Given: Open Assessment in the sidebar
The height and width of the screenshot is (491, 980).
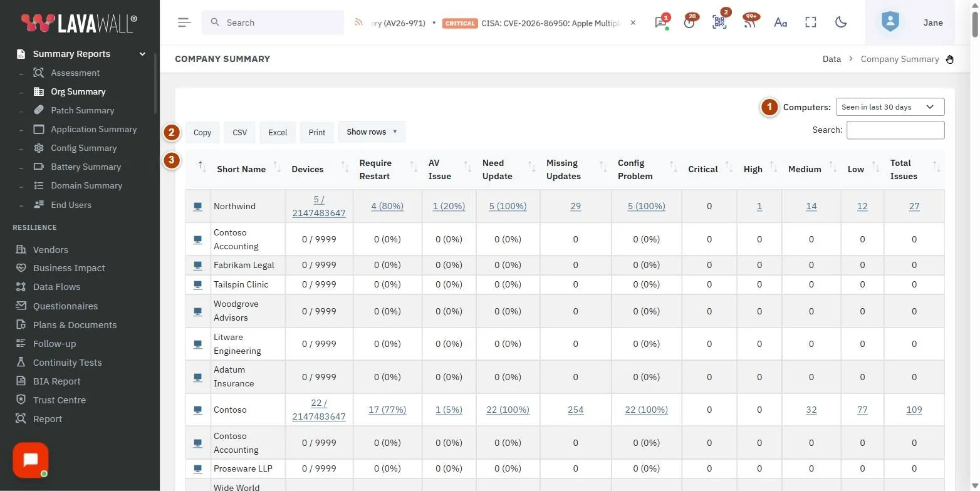Looking at the screenshot, I should [75, 73].
